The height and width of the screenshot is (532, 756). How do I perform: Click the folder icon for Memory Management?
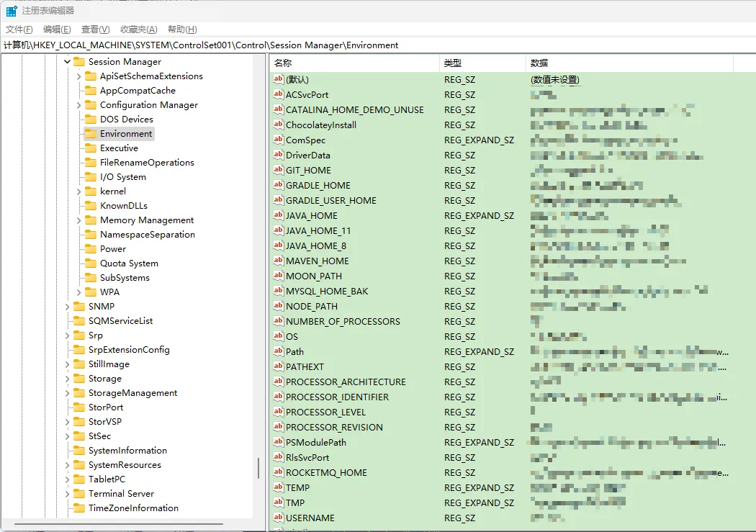[x=90, y=220]
